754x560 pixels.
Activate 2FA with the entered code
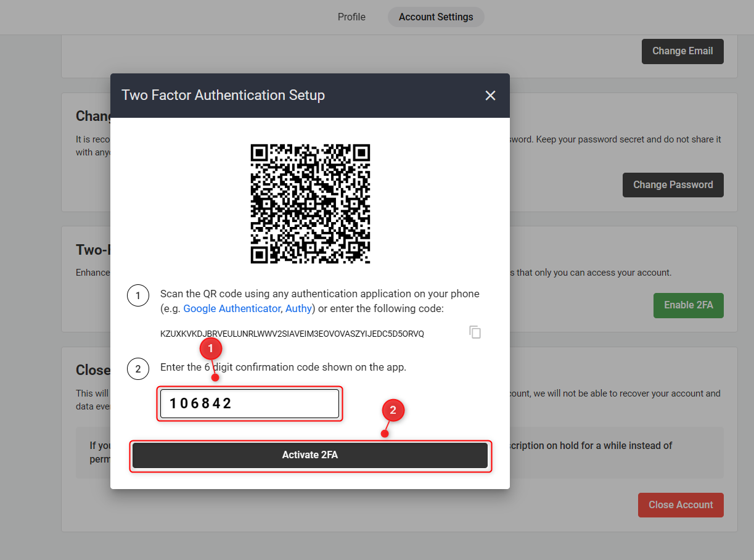click(x=310, y=455)
